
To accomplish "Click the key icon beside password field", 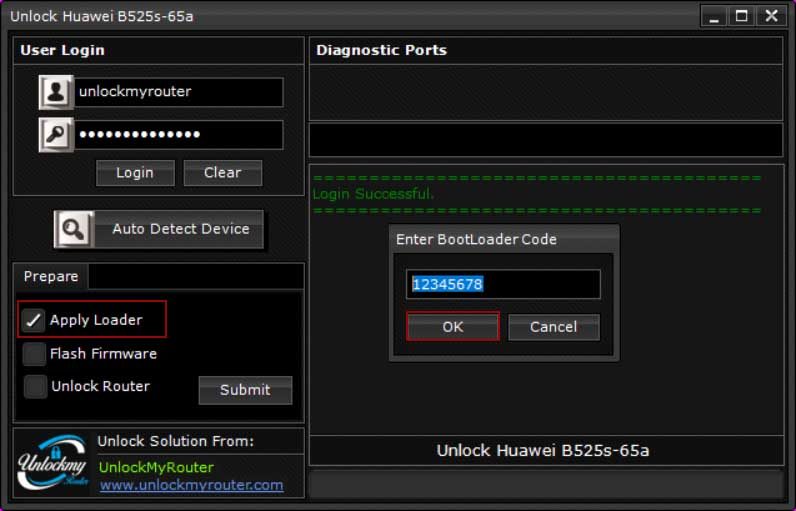I will 56,135.
